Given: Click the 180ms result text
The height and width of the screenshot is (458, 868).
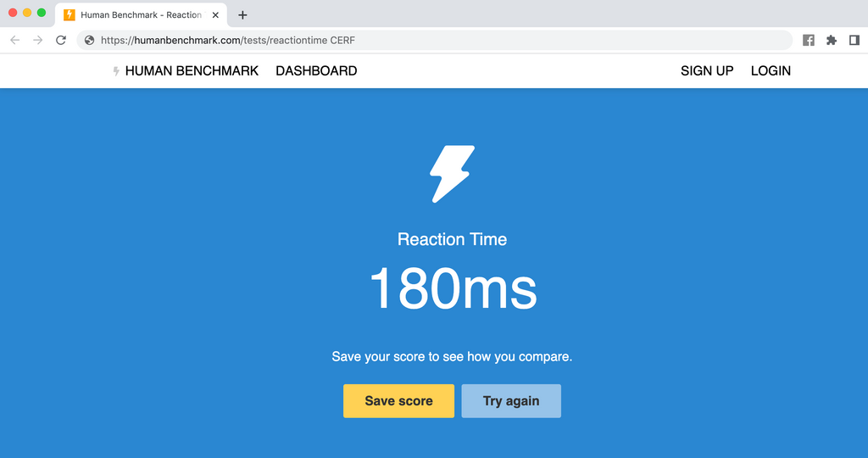Looking at the screenshot, I should tap(453, 289).
